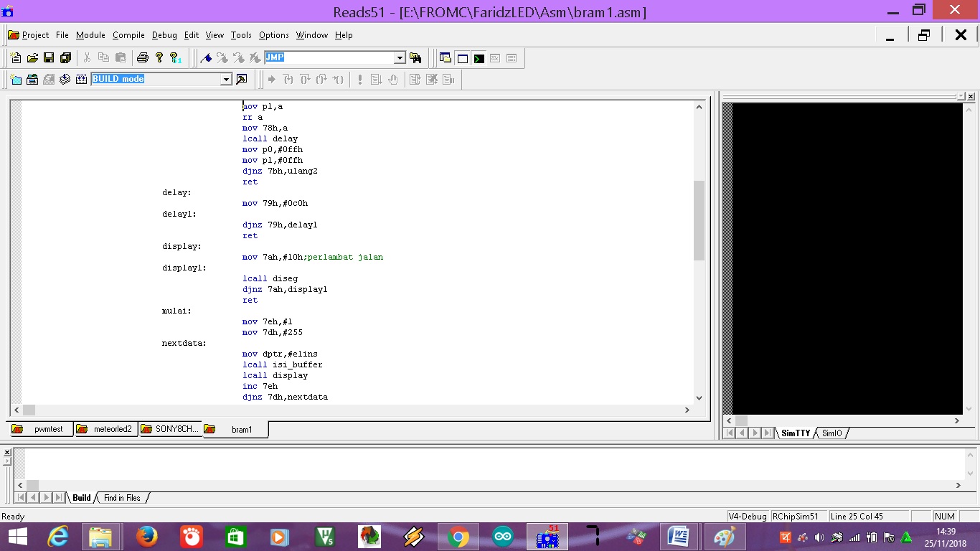Switch to the meteorled2 file tab

point(105,429)
